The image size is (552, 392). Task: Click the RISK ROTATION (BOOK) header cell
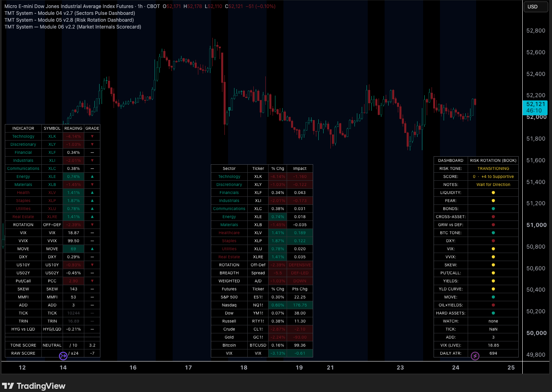[493, 161]
